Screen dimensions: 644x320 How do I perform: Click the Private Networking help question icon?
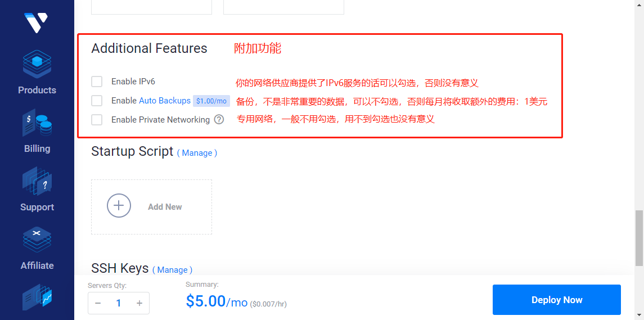point(219,119)
